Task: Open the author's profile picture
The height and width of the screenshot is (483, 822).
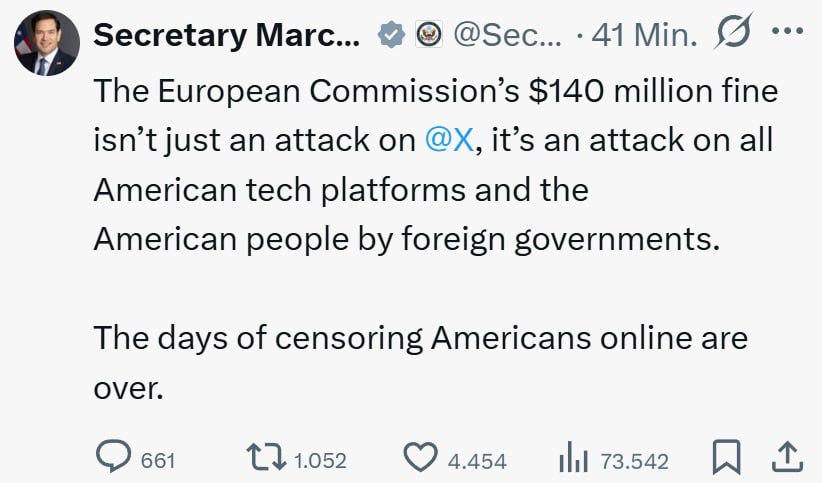Action: point(47,43)
